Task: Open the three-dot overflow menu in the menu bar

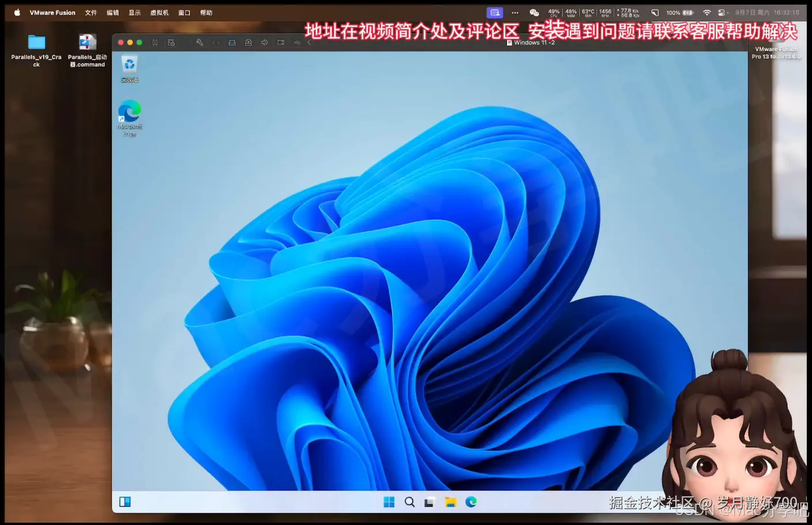Action: point(514,12)
